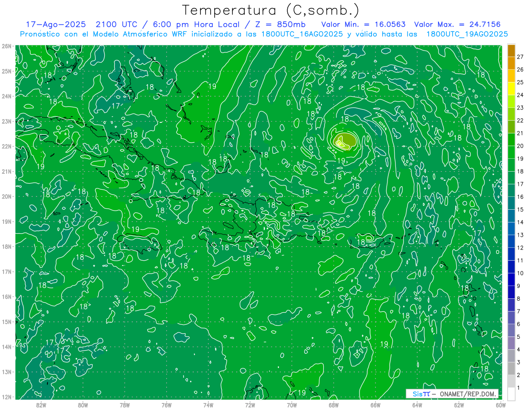This screenshot has width=532, height=411.
Task: Click the color scale label 12
Action: click(x=520, y=248)
